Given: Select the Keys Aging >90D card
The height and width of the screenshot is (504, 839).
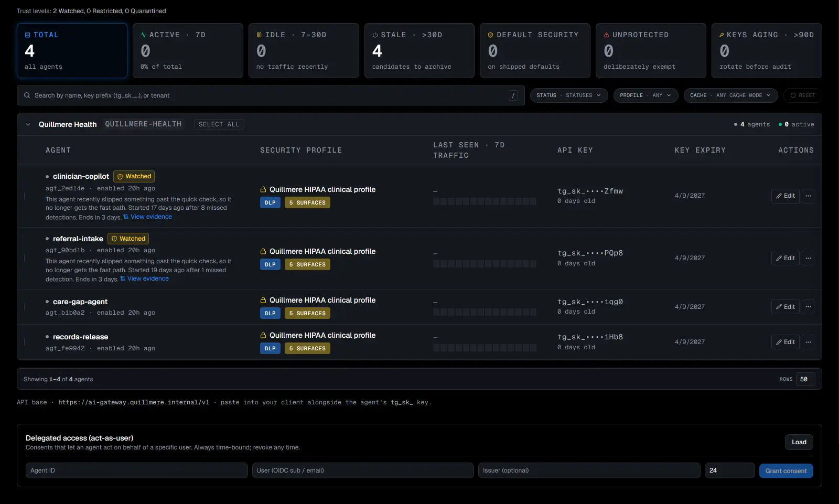Looking at the screenshot, I should 767,51.
